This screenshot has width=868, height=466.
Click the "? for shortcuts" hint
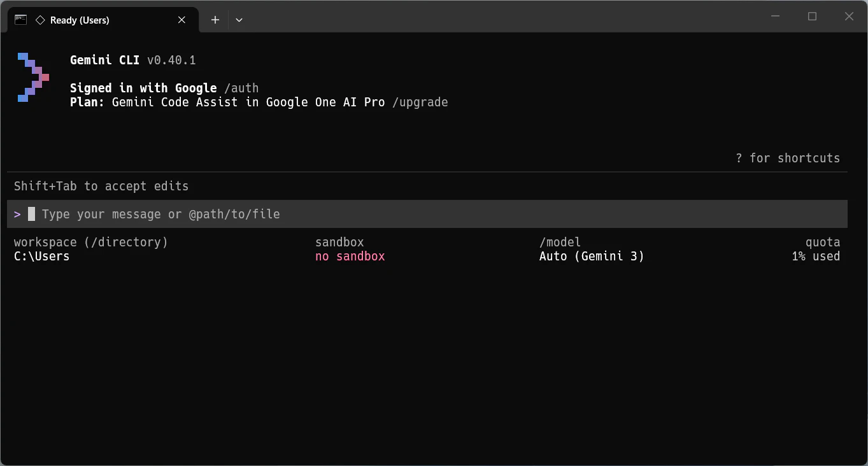click(788, 158)
